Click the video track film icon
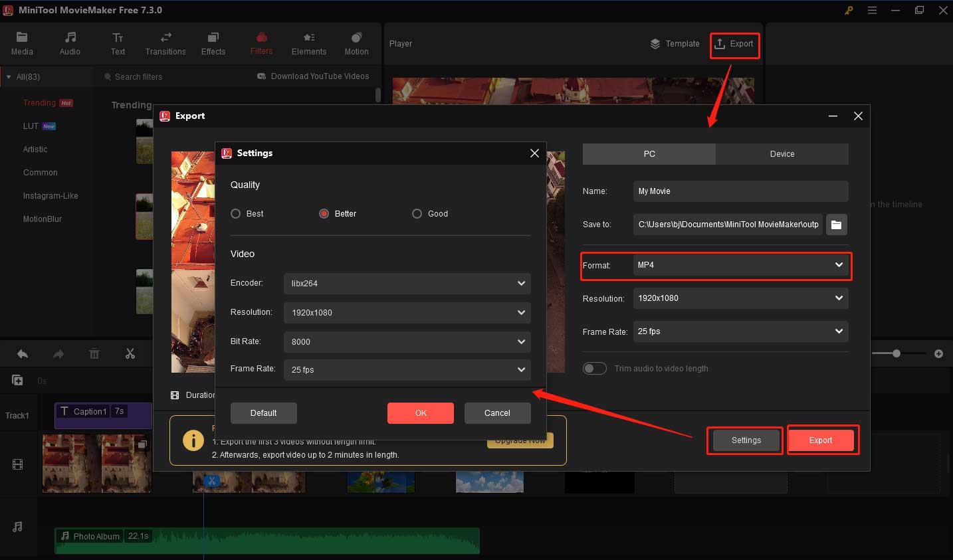 click(x=17, y=464)
